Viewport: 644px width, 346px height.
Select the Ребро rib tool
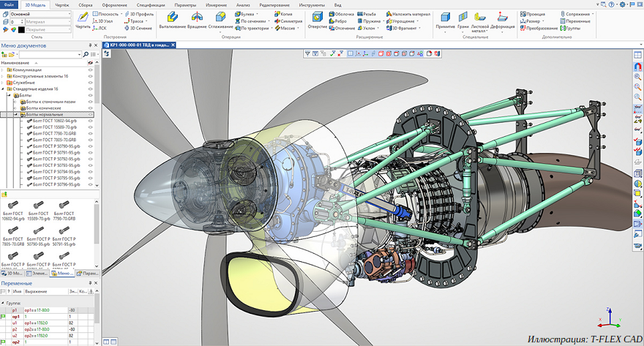coord(338,21)
